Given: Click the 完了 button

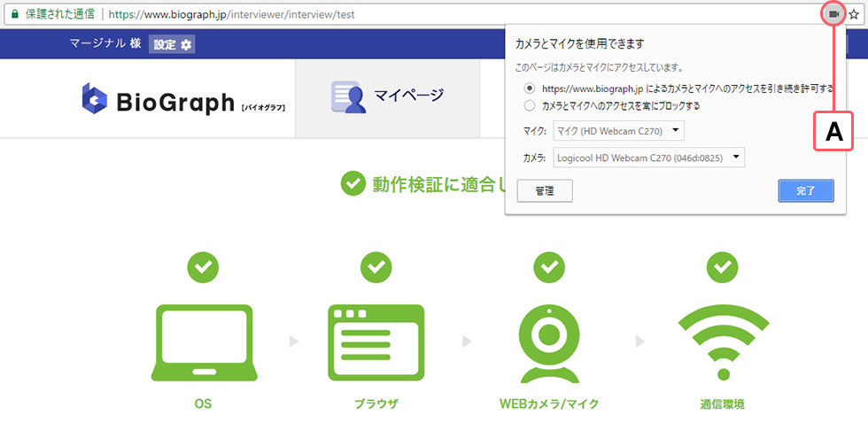Looking at the screenshot, I should tap(806, 191).
